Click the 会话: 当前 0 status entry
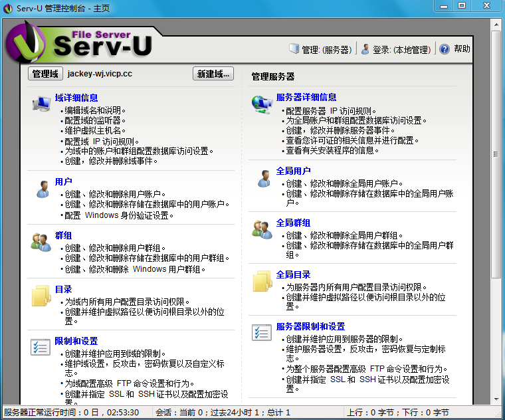The width and height of the screenshot is (505, 420). pos(179,412)
